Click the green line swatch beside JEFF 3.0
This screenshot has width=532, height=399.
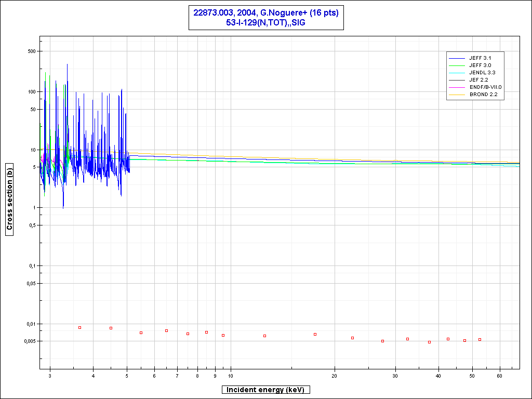click(457, 65)
